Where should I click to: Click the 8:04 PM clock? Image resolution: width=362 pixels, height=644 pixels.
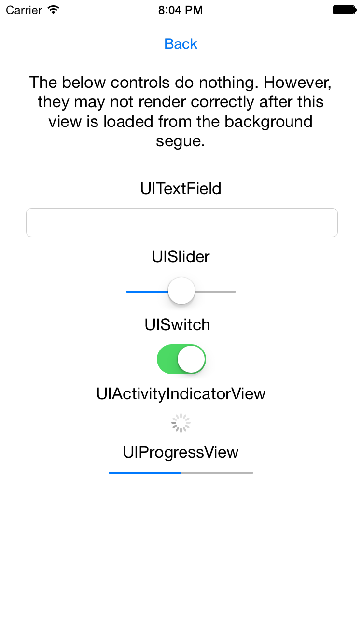click(x=181, y=10)
